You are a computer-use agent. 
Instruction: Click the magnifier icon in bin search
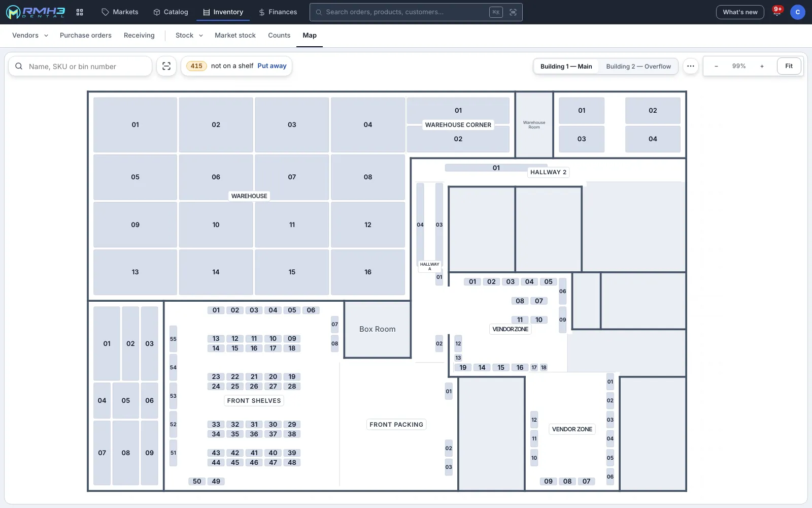click(x=19, y=66)
